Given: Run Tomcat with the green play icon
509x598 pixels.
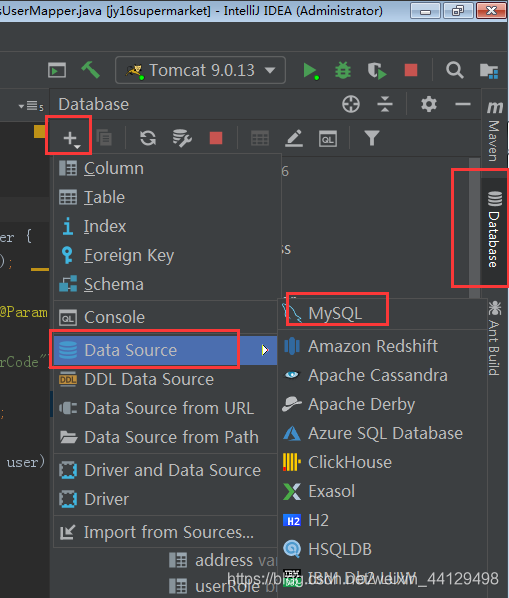Looking at the screenshot, I should click(x=311, y=71).
